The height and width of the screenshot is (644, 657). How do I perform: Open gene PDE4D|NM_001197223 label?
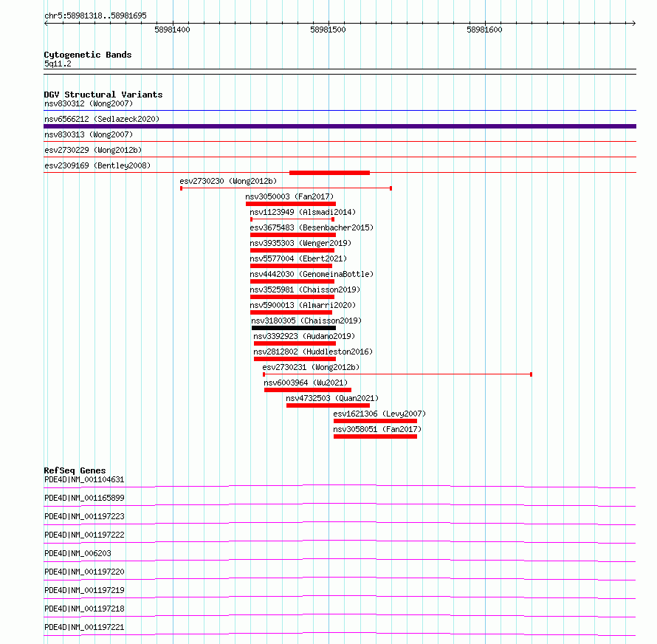pyautogui.click(x=84, y=516)
